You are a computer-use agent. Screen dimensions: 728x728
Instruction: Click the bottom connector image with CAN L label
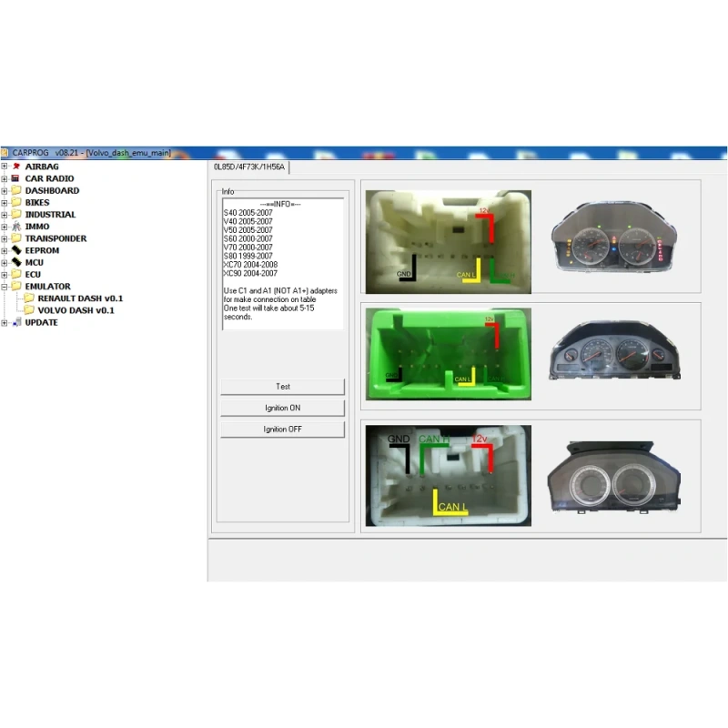tap(449, 475)
